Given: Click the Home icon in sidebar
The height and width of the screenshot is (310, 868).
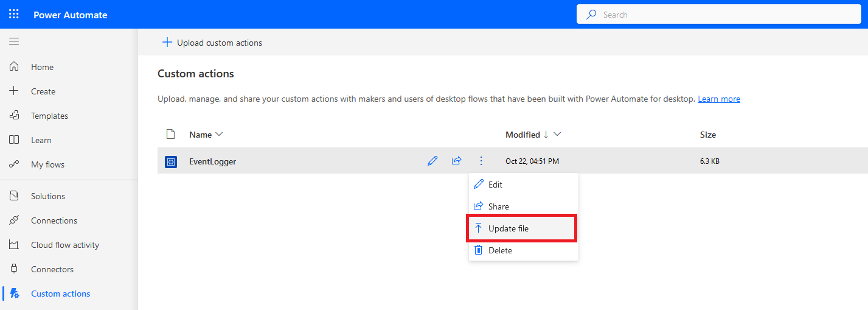Looking at the screenshot, I should pyautogui.click(x=14, y=67).
